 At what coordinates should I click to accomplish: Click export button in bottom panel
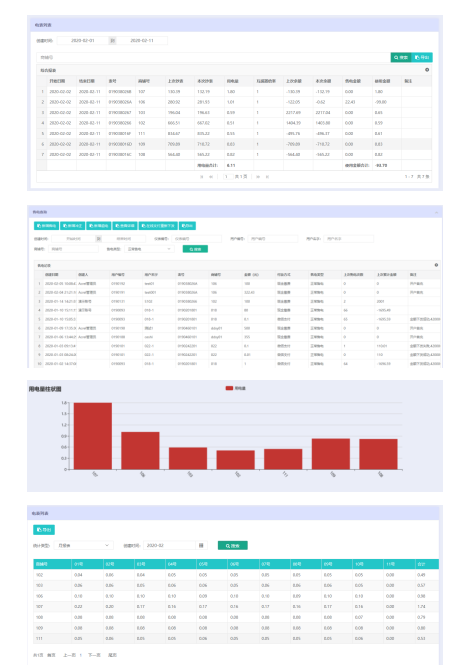point(44,530)
